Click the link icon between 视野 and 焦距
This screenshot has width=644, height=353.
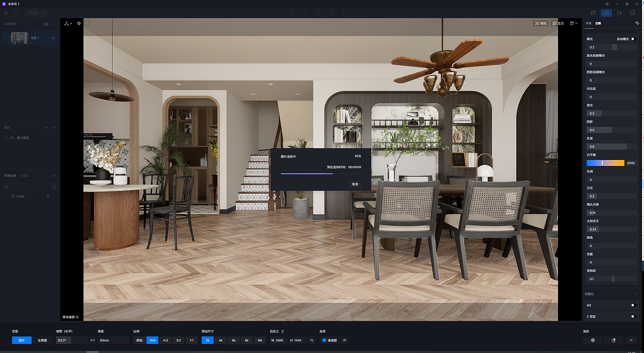click(x=92, y=340)
